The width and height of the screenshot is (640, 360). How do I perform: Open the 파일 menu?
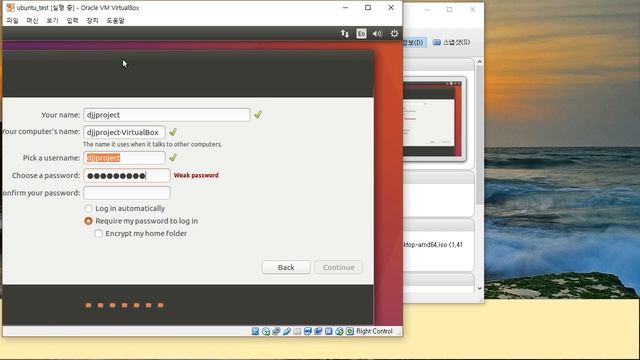(x=12, y=20)
